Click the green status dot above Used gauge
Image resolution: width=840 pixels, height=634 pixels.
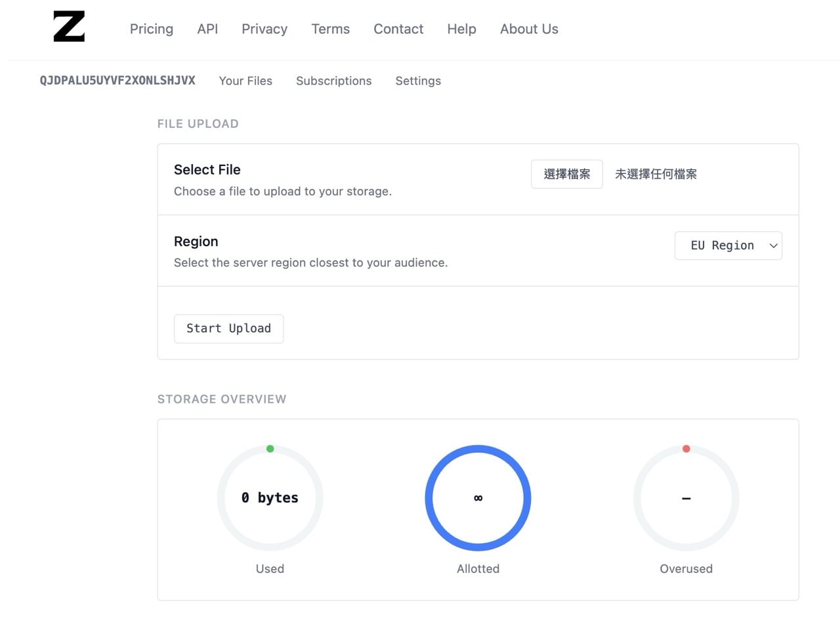pyautogui.click(x=270, y=448)
